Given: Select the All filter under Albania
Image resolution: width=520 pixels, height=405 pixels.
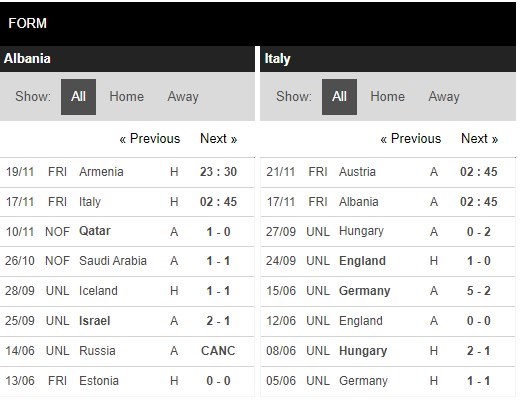Looking at the screenshot, I should (78, 97).
